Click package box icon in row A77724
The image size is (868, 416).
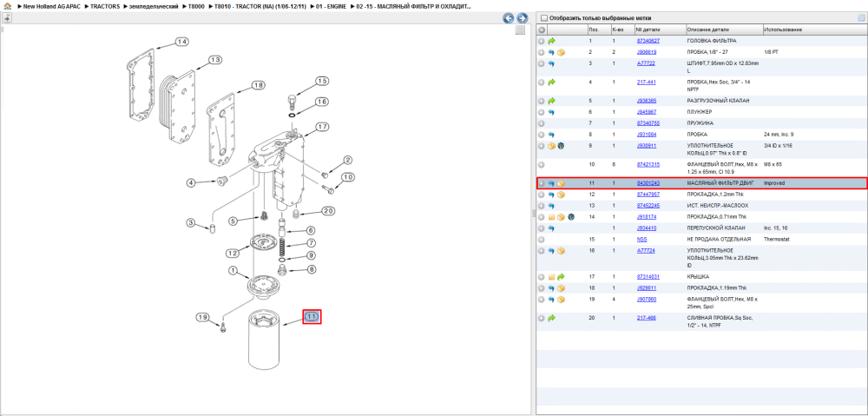[x=561, y=251]
